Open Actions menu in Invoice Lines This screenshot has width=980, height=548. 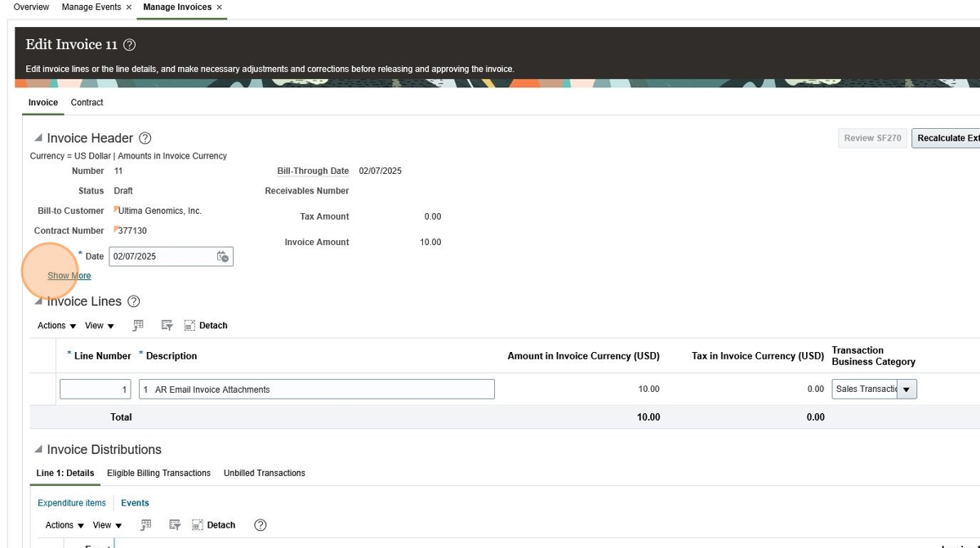tap(56, 326)
